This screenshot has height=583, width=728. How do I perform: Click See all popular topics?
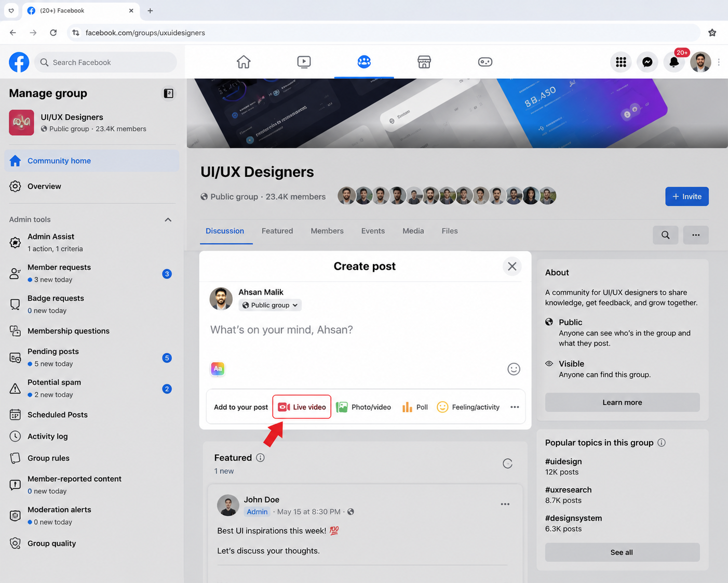pyautogui.click(x=622, y=552)
